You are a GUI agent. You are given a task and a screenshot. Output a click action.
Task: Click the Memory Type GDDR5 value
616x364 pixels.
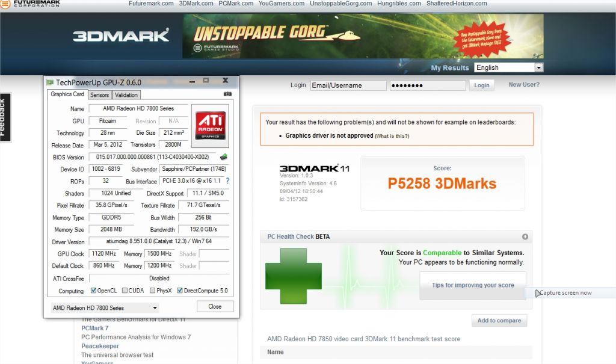coord(111,217)
